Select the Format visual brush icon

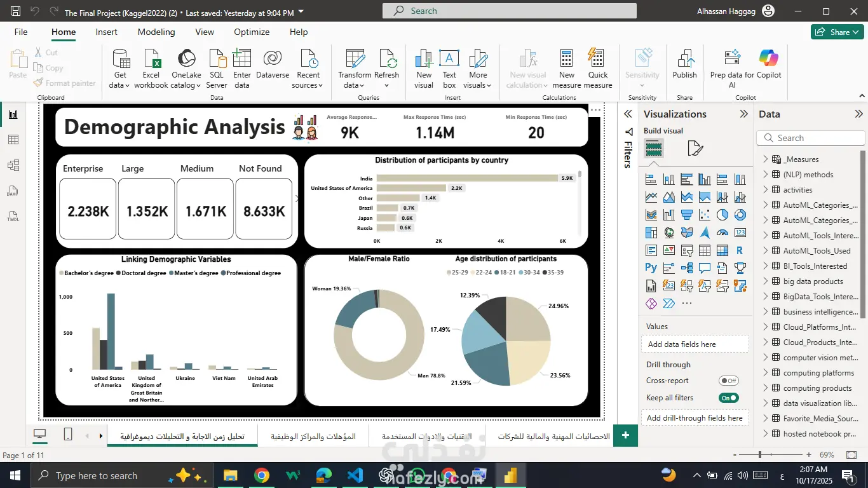pyautogui.click(x=695, y=149)
